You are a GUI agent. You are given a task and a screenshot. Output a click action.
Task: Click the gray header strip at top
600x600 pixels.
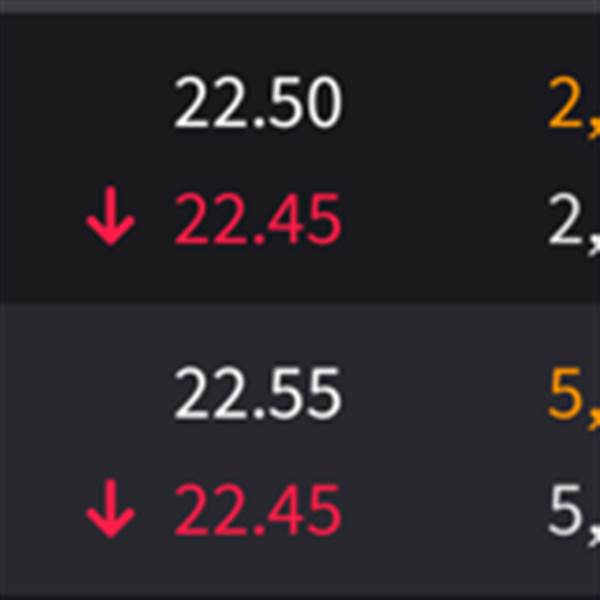pyautogui.click(x=300, y=6)
